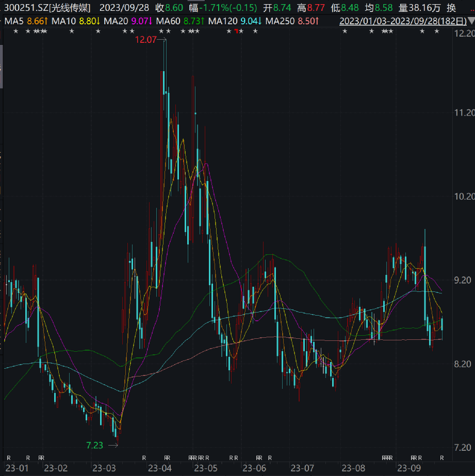Click the last R marker at bottom right
This screenshot has width=475, height=476.
point(441,458)
